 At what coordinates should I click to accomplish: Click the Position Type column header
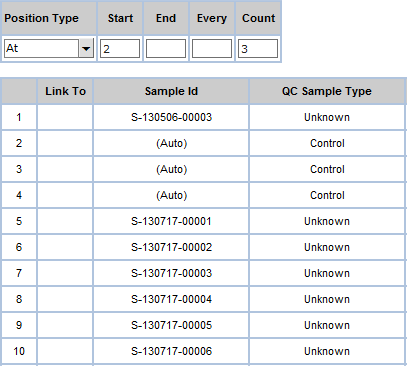[x=49, y=18]
